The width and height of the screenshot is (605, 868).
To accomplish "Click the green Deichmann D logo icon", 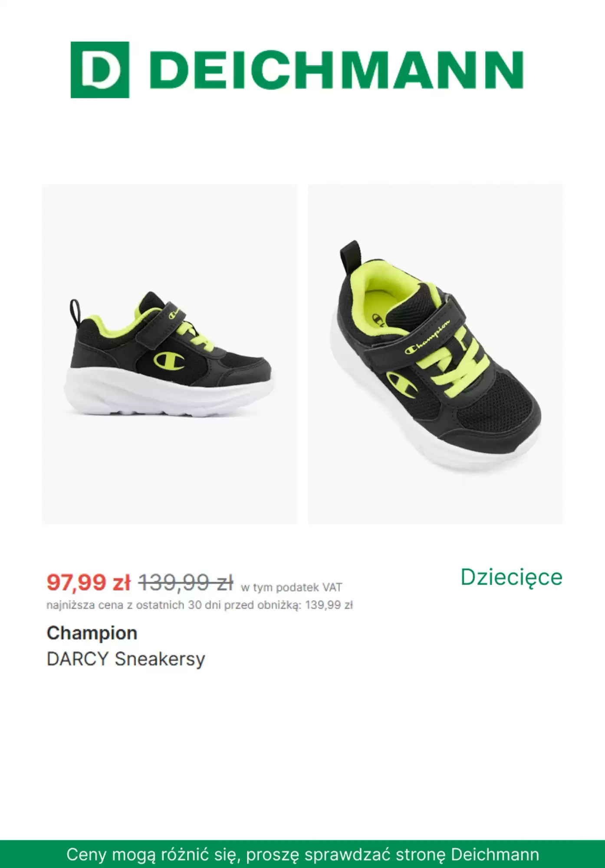I will (x=100, y=70).
